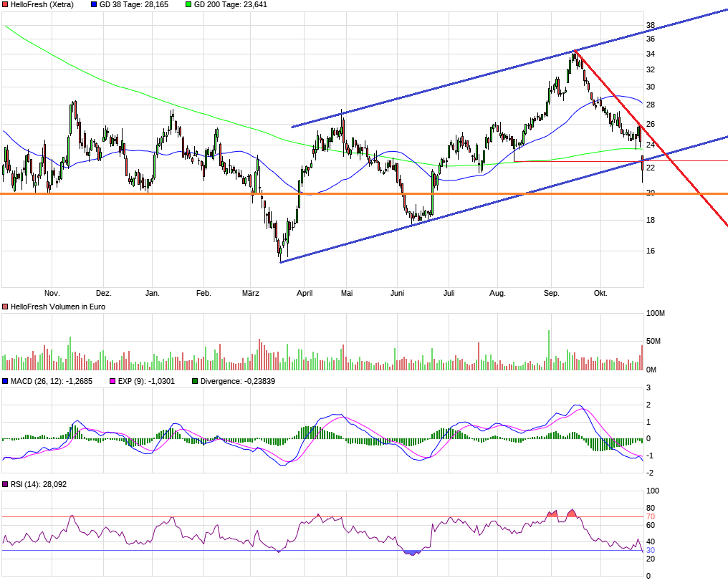Click the 'Jan.' month label
This screenshot has width=728, height=583.
(x=153, y=294)
